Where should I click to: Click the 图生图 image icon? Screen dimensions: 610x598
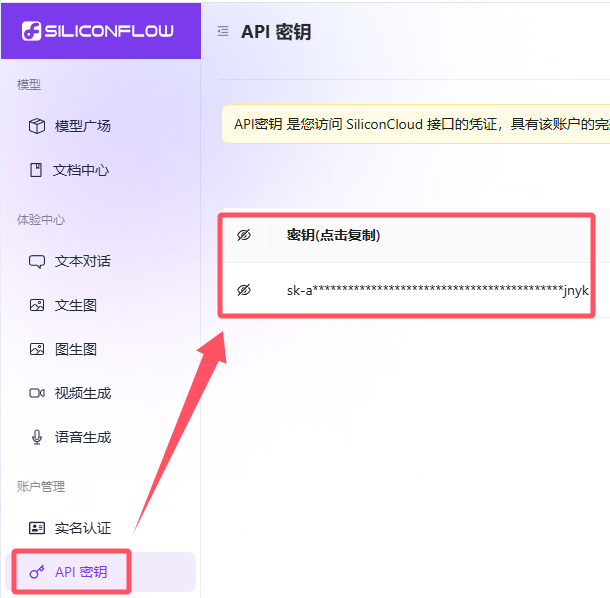pyautogui.click(x=37, y=349)
